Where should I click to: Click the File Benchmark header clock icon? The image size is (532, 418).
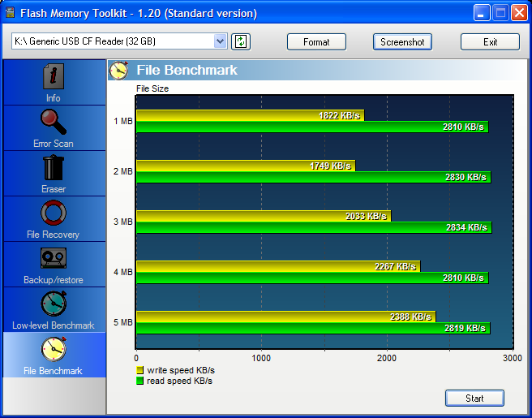point(119,71)
